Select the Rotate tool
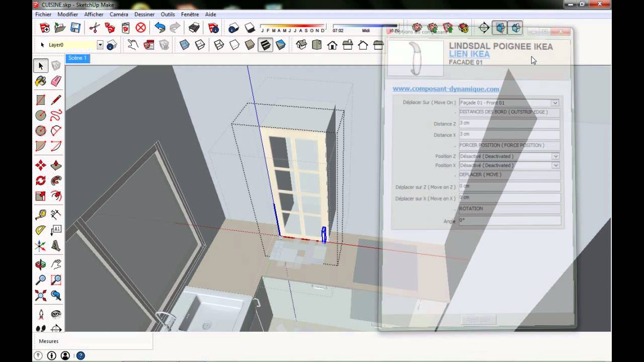The height and width of the screenshot is (362, 644). [41, 180]
